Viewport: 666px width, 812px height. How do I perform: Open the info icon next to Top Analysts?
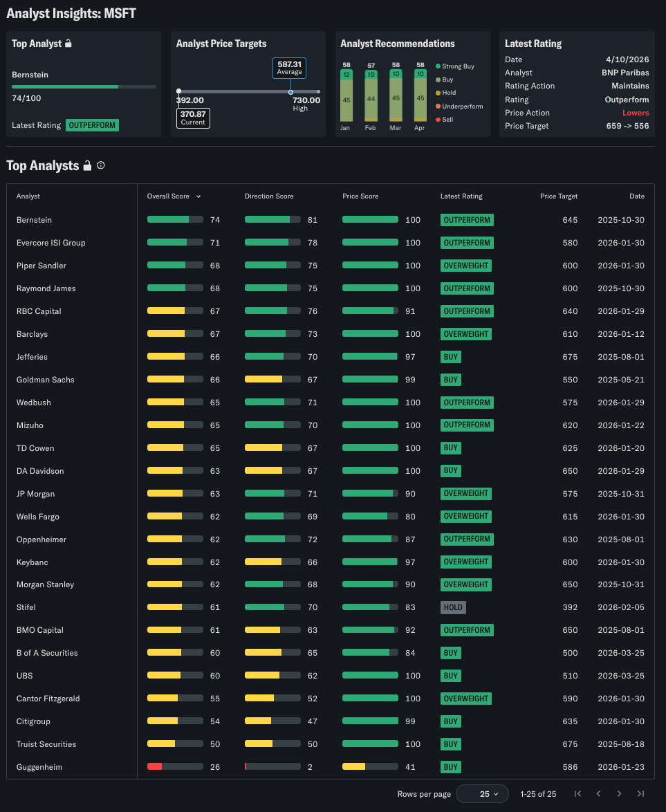(x=101, y=165)
